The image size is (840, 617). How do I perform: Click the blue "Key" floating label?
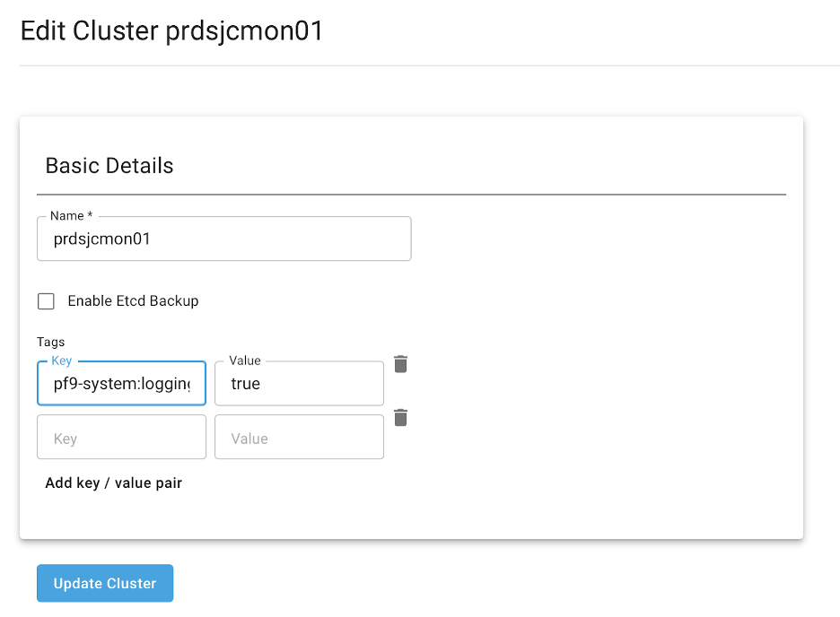click(x=61, y=361)
